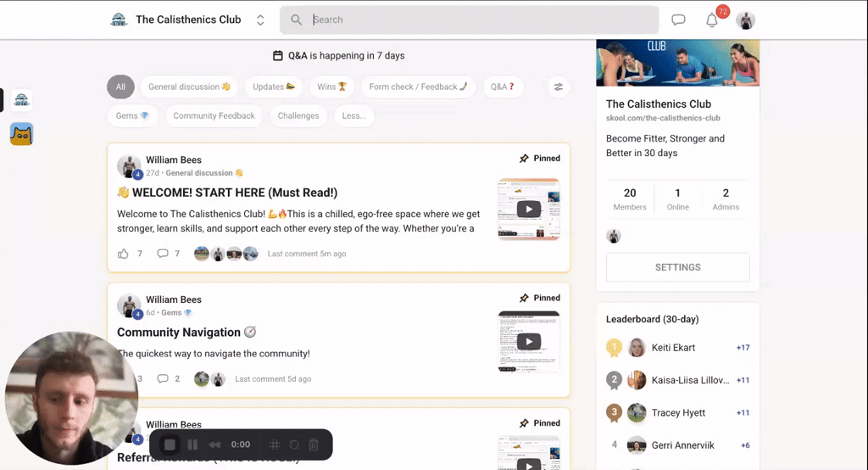Open WELCOME! START HERE post title
The image size is (868, 470).
click(x=227, y=193)
